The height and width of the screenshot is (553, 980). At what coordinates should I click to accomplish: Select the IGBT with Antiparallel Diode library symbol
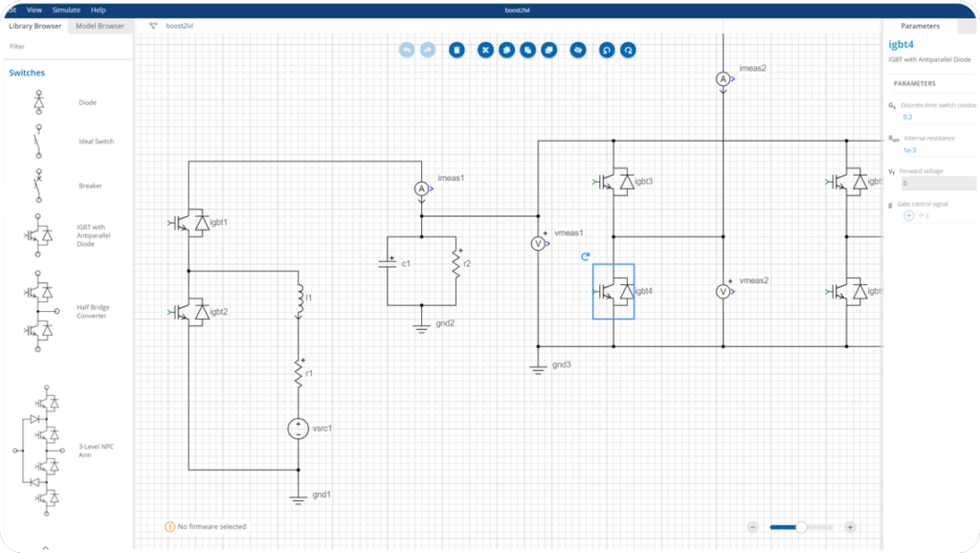pos(38,235)
